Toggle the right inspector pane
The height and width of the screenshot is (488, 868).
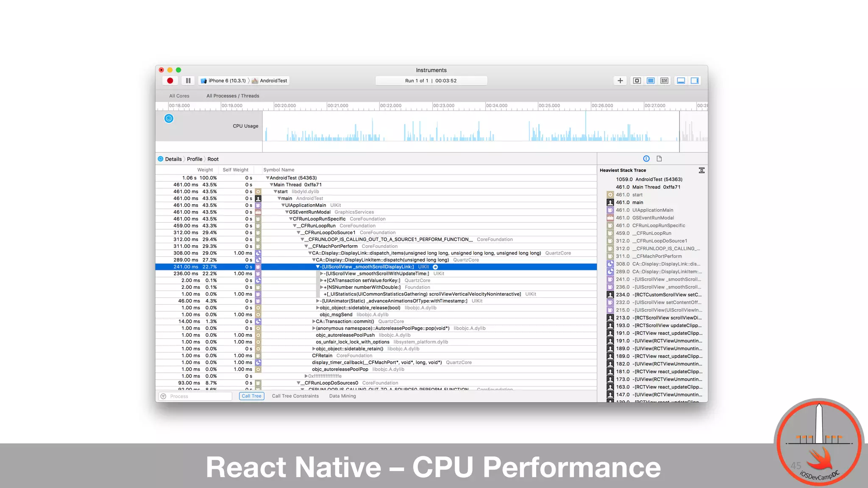pos(695,81)
